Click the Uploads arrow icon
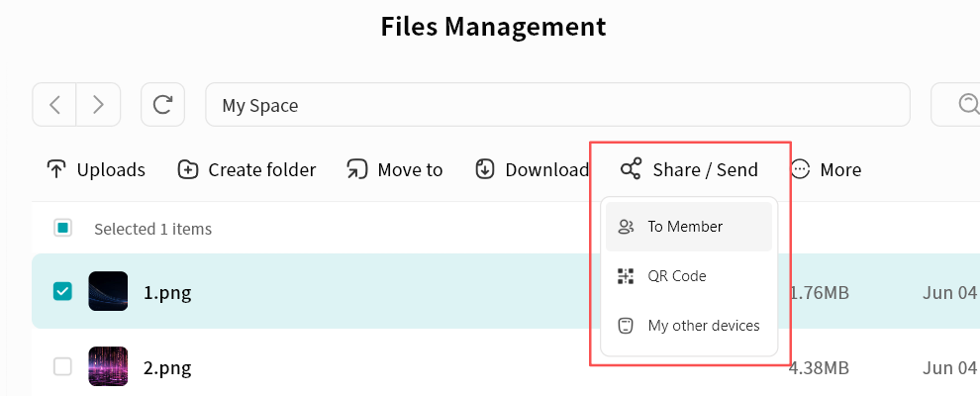Screen dimensions: 980x396 pyautogui.click(x=56, y=169)
